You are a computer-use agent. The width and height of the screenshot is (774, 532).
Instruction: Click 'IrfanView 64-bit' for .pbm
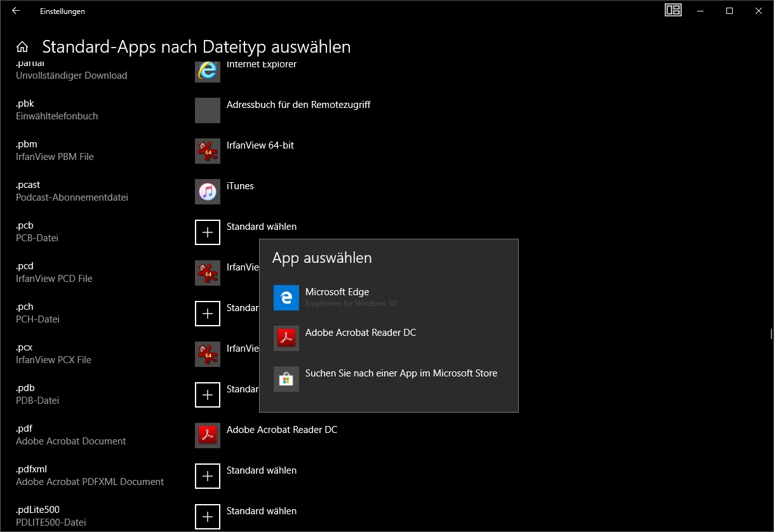pos(260,145)
